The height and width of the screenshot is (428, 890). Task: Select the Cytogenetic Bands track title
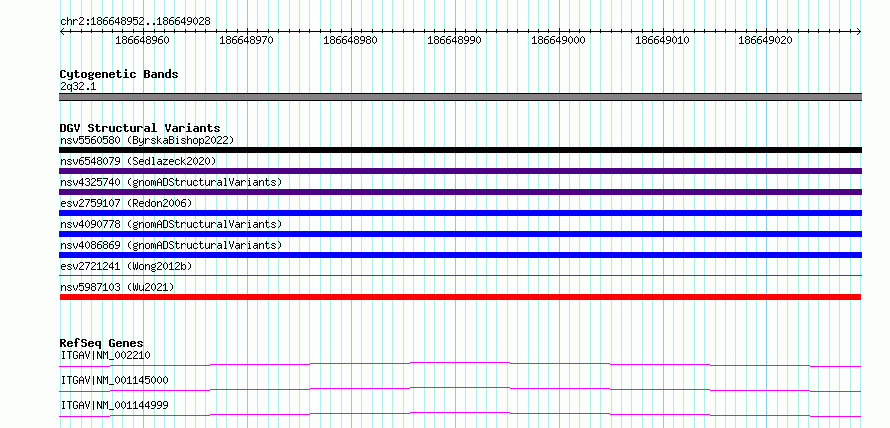(x=119, y=74)
